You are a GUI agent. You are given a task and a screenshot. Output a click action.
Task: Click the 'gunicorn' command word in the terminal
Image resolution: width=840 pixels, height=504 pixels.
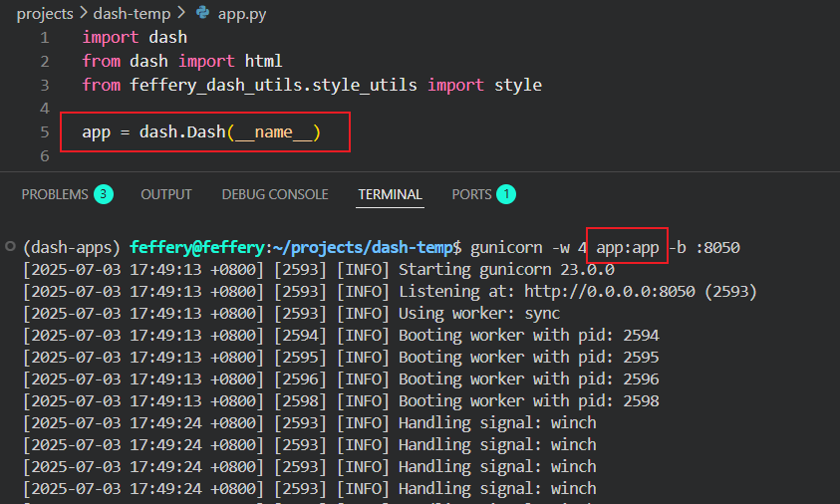tap(506, 248)
